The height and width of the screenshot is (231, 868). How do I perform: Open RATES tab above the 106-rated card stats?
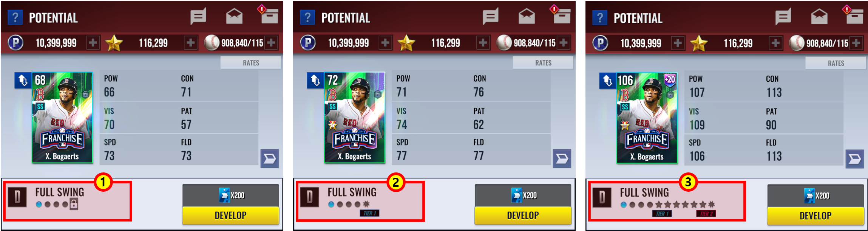point(836,63)
